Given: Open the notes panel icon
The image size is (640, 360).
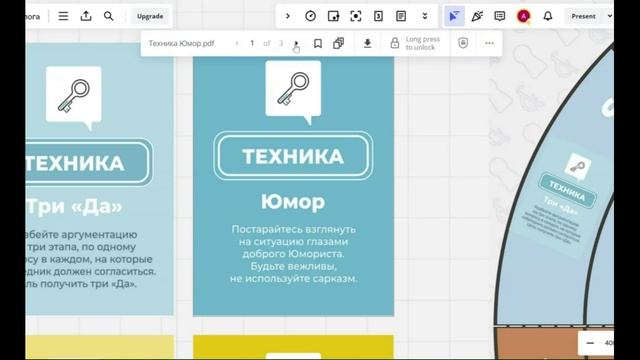Looking at the screenshot, I should pos(401,16).
